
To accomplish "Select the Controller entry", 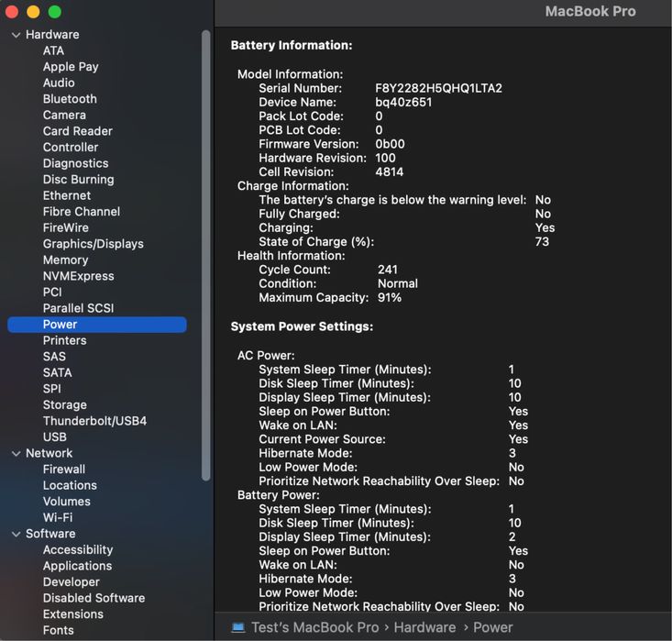I will pos(71,147).
